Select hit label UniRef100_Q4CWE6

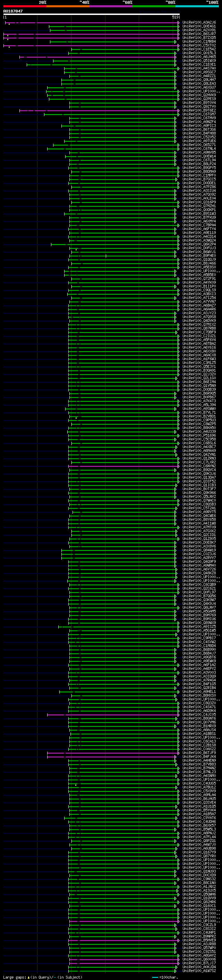tap(199, 516)
